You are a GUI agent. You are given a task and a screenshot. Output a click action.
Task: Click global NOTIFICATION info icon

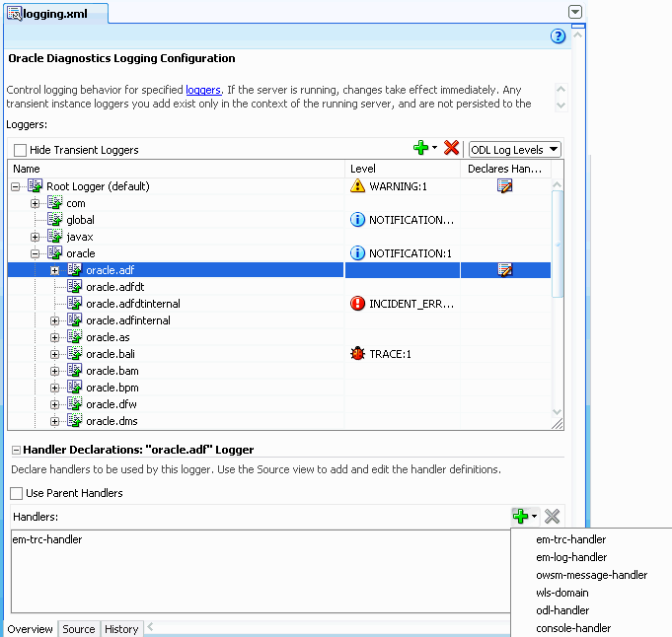coord(357,220)
